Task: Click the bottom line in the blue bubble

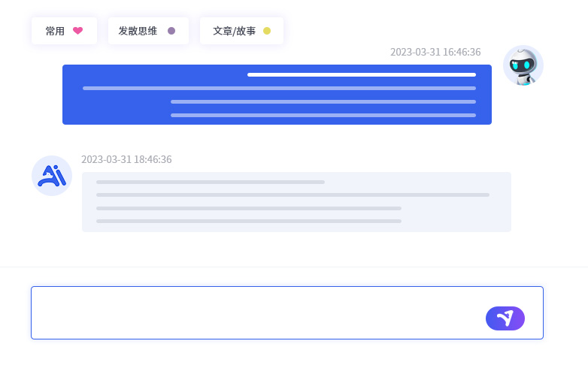Action: pos(323,115)
